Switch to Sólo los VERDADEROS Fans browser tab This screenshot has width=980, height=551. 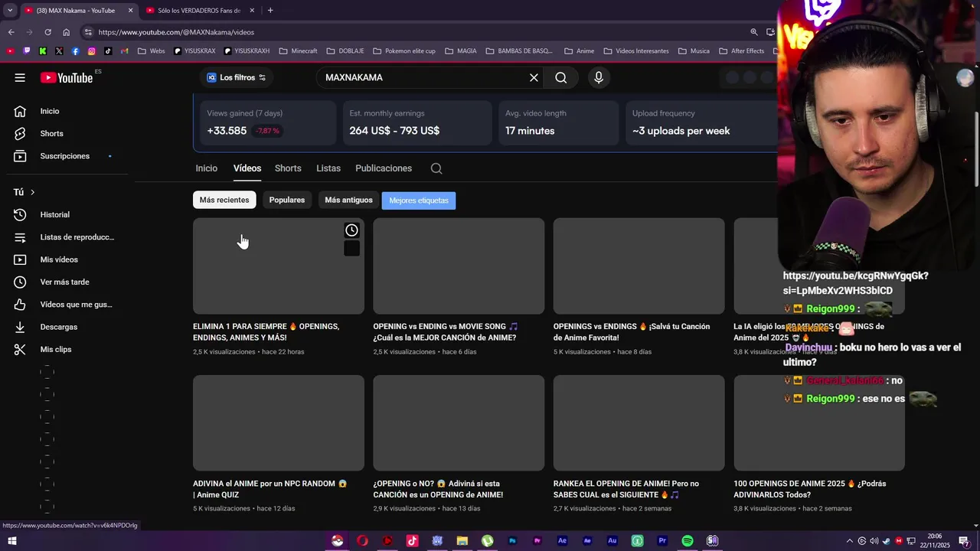point(199,11)
